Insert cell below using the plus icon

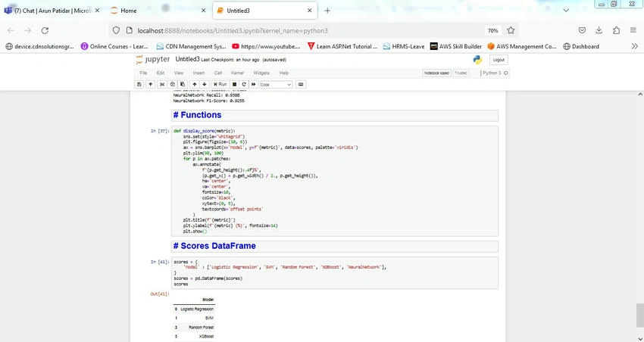coord(151,85)
